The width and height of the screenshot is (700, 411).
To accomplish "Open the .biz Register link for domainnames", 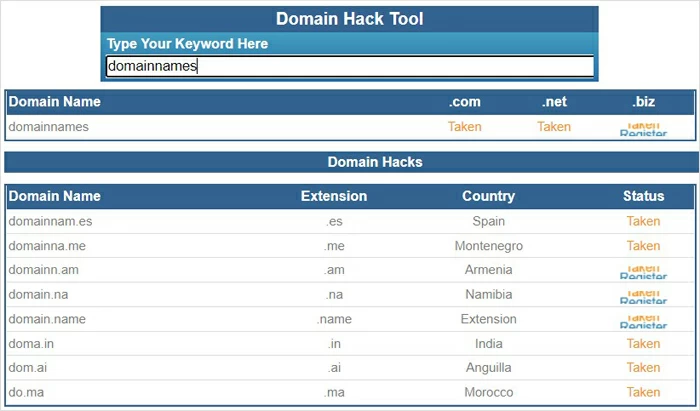I will pyautogui.click(x=643, y=131).
